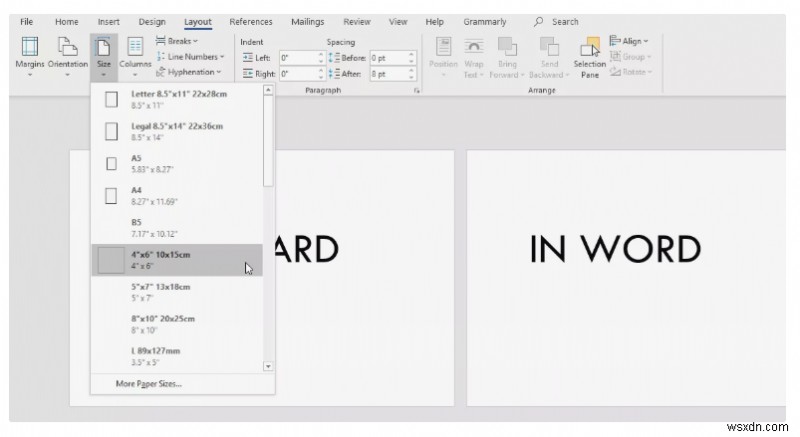800x437 pixels.
Task: Open the Help tab
Action: (x=435, y=22)
